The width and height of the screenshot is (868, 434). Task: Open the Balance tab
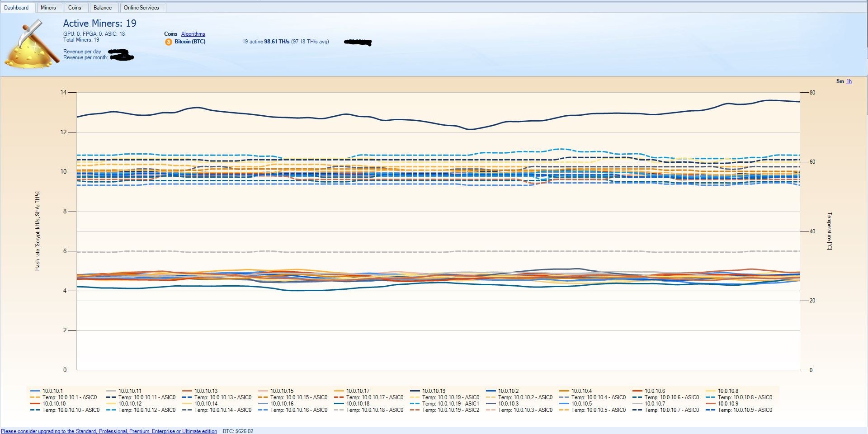click(103, 8)
